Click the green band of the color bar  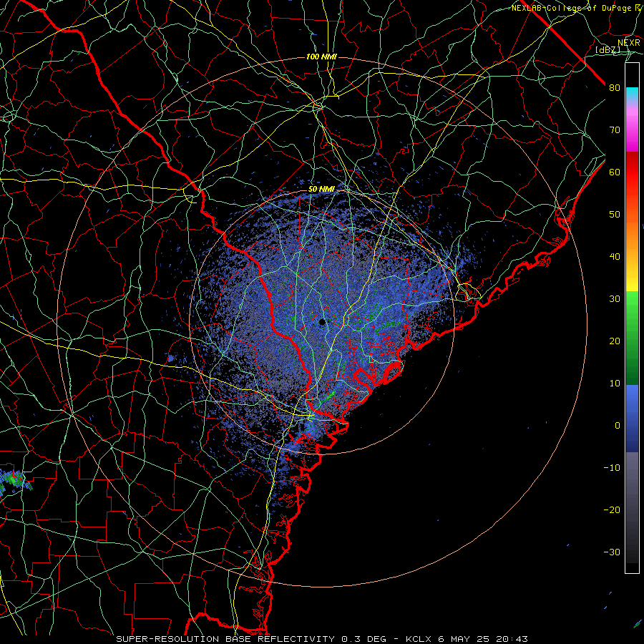(x=632, y=338)
